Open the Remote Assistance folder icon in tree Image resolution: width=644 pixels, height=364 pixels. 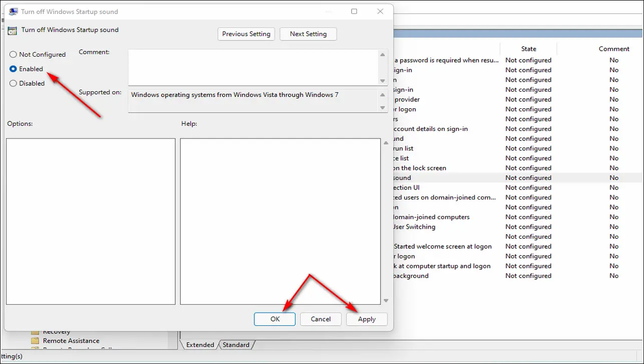pyautogui.click(x=35, y=341)
